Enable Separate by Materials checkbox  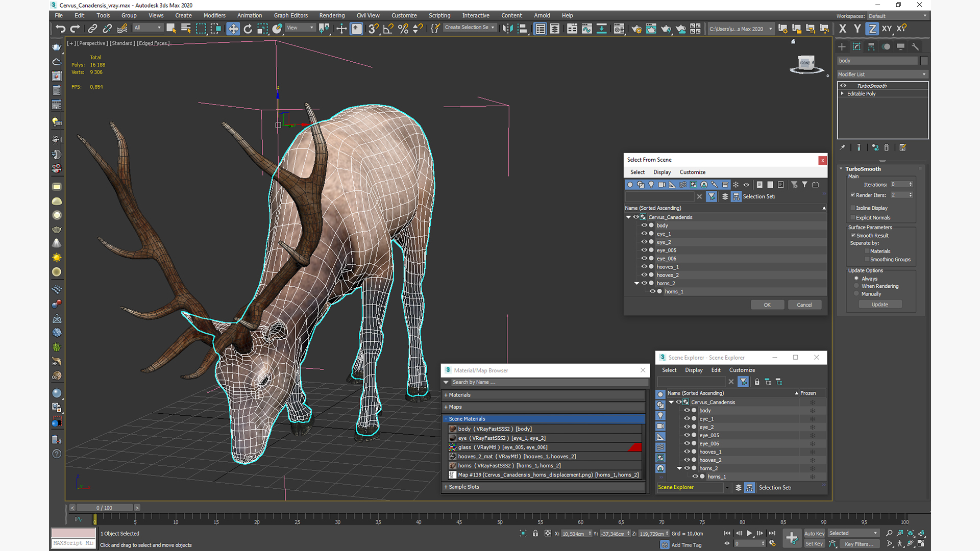pyautogui.click(x=867, y=251)
